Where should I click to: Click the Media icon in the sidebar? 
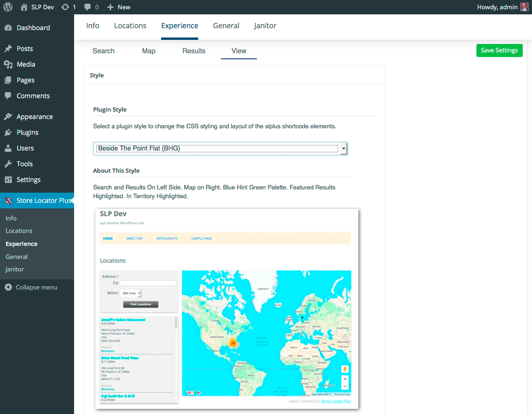click(8, 64)
